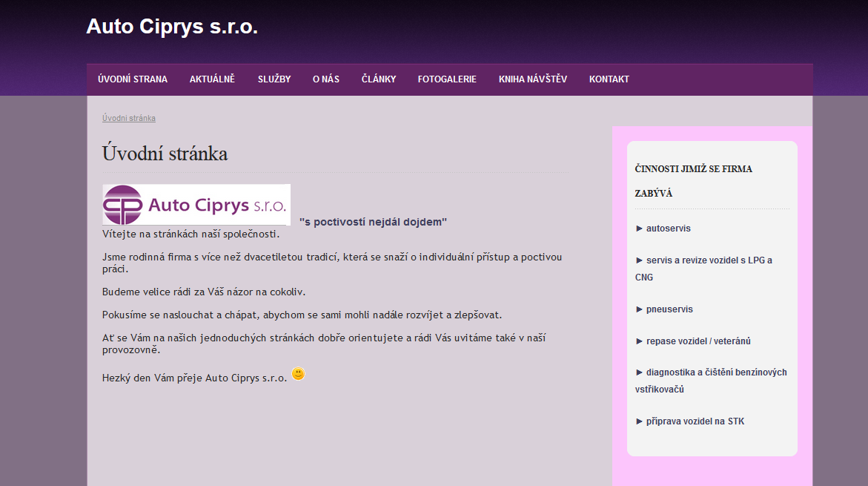Open the Fotogalerie menu item
Screen dimensions: 868x486
click(447, 79)
